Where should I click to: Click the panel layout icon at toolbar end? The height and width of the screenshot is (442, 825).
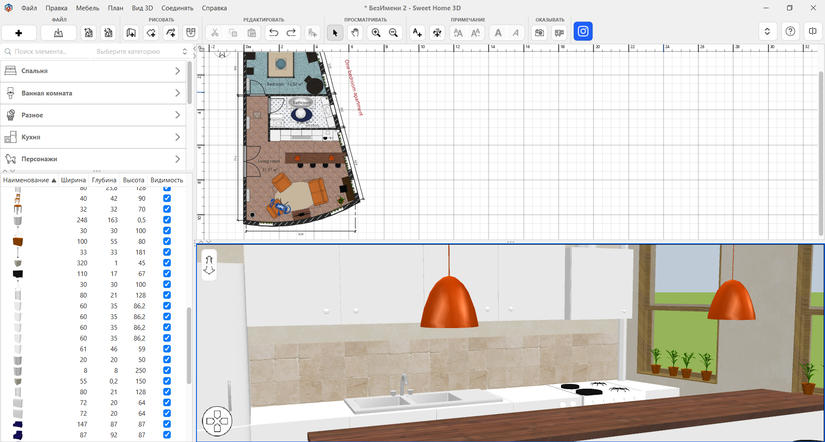coord(812,32)
